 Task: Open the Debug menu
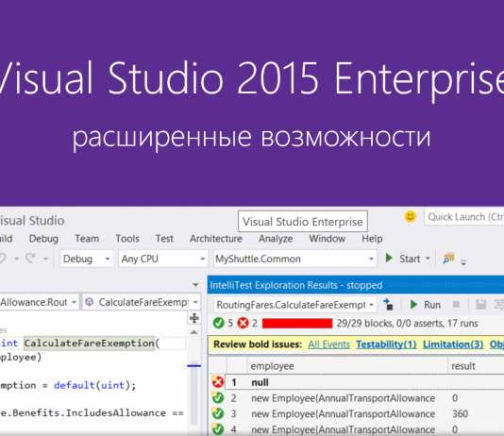click(x=43, y=239)
